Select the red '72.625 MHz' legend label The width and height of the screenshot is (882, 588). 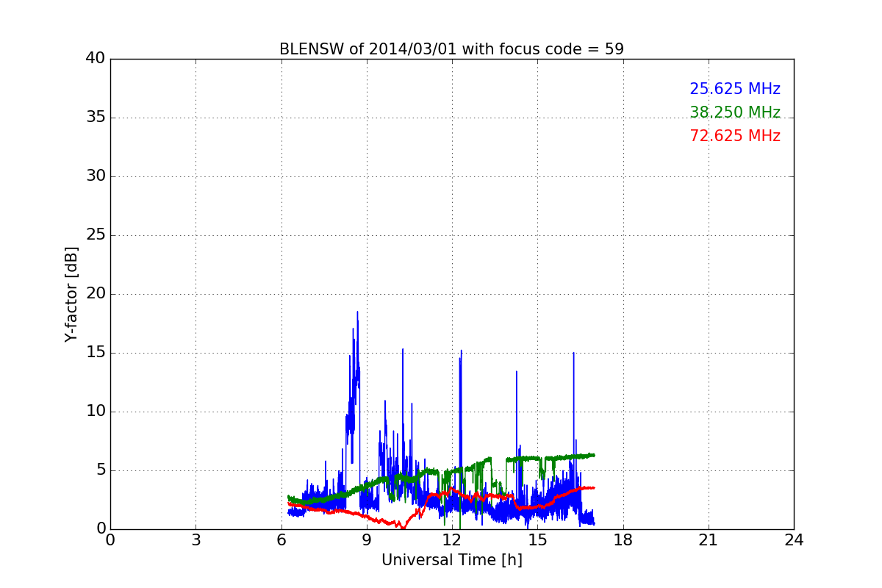(735, 136)
